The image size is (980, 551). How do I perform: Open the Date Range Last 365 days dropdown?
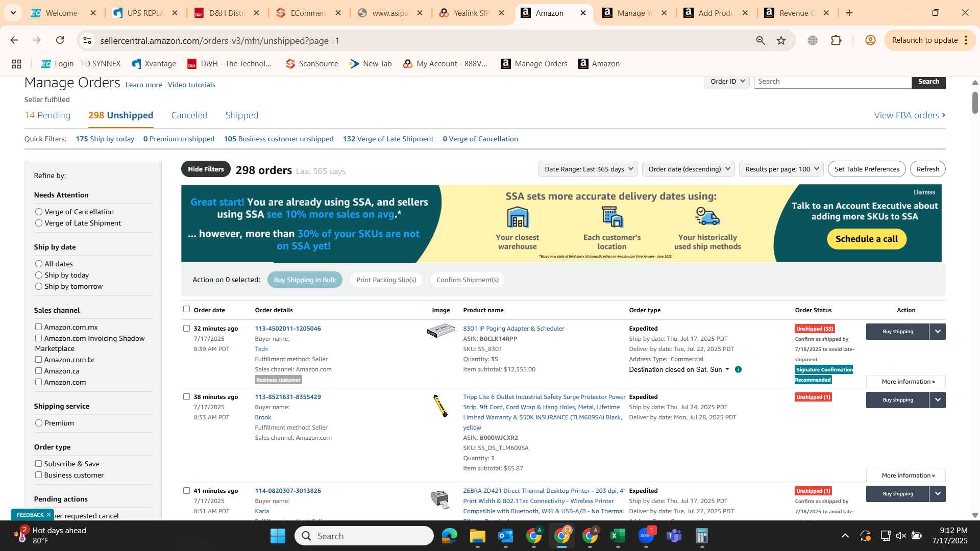588,169
